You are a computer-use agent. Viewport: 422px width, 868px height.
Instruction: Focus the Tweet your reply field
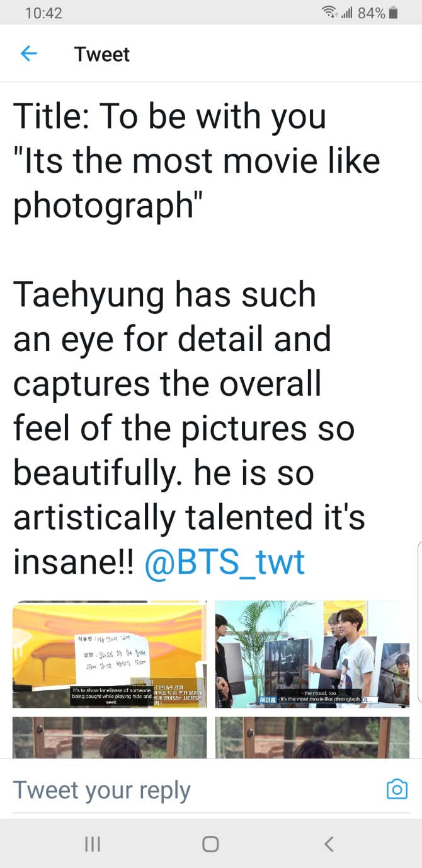[x=189, y=789]
